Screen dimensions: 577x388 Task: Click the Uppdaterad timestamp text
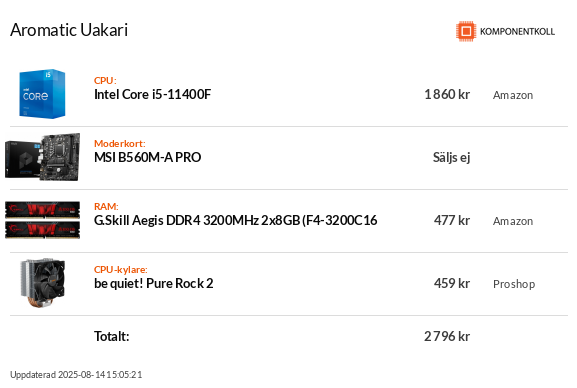(76, 375)
